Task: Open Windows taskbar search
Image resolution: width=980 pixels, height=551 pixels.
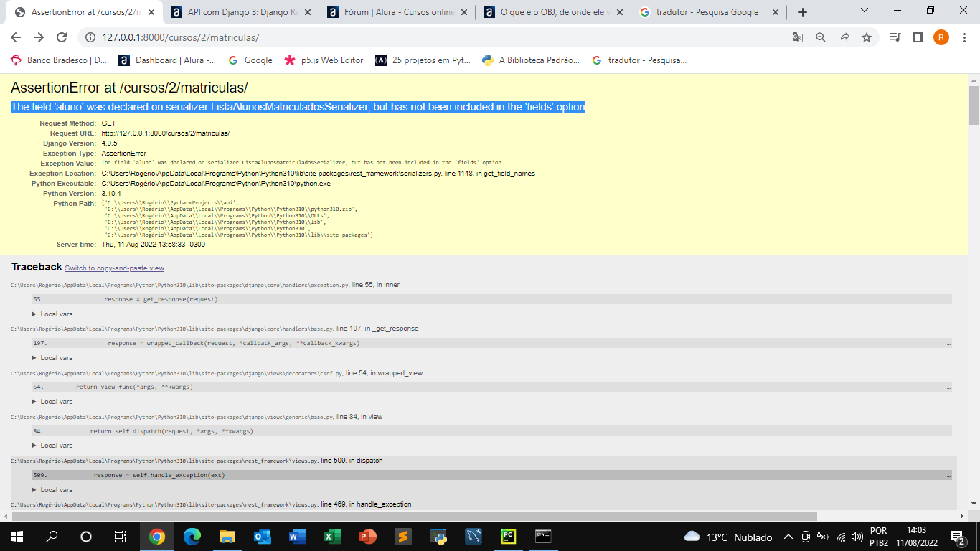Action: click(52, 537)
